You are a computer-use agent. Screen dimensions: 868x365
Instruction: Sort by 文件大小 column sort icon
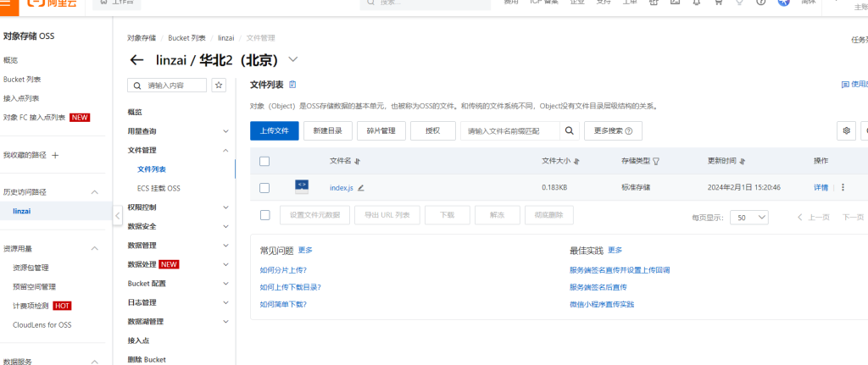(576, 162)
